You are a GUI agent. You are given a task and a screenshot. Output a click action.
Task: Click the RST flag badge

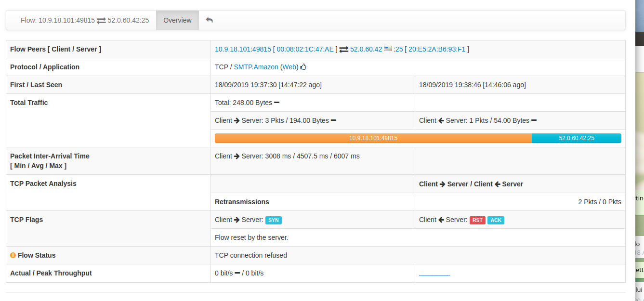pos(477,220)
